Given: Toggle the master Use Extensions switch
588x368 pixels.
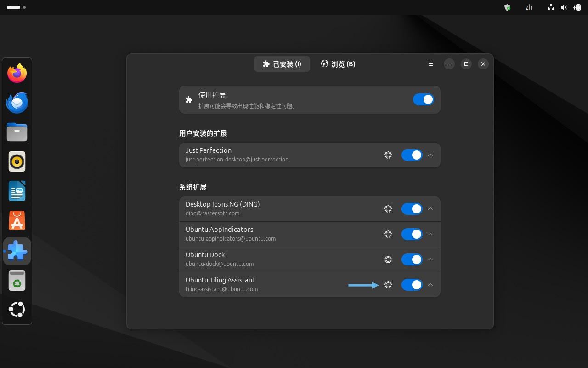Looking at the screenshot, I should pyautogui.click(x=423, y=99).
